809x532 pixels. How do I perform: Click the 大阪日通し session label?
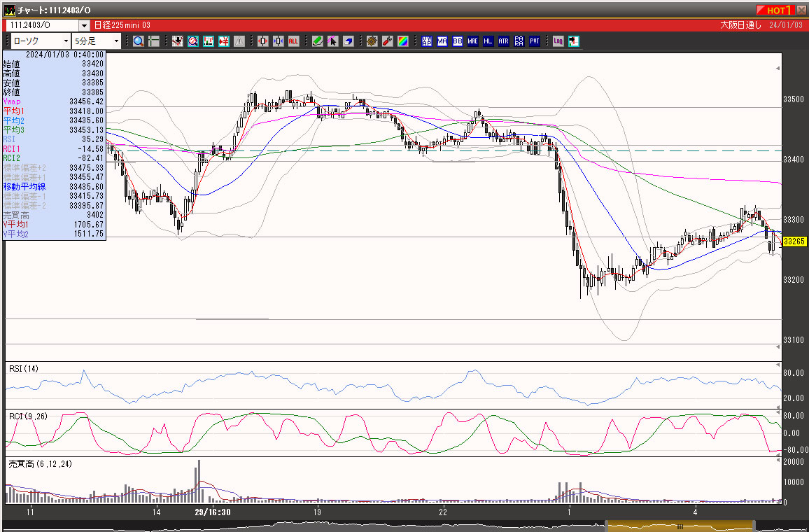click(740, 25)
